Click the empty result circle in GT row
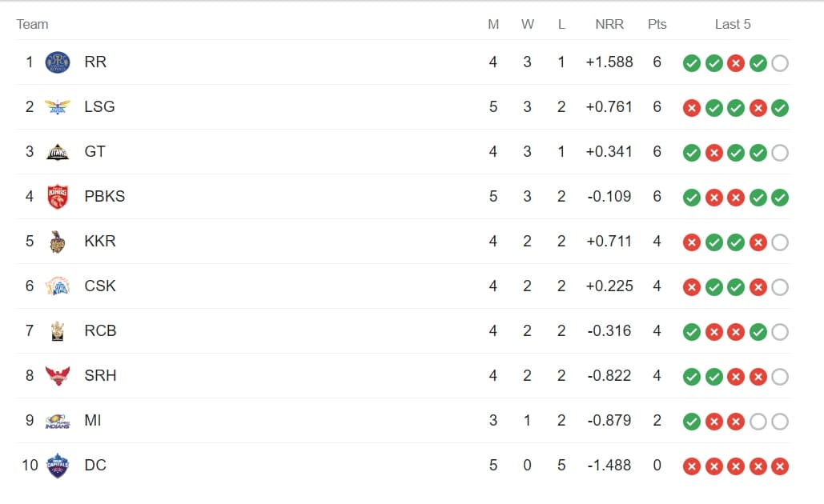The width and height of the screenshot is (824, 504). point(780,153)
